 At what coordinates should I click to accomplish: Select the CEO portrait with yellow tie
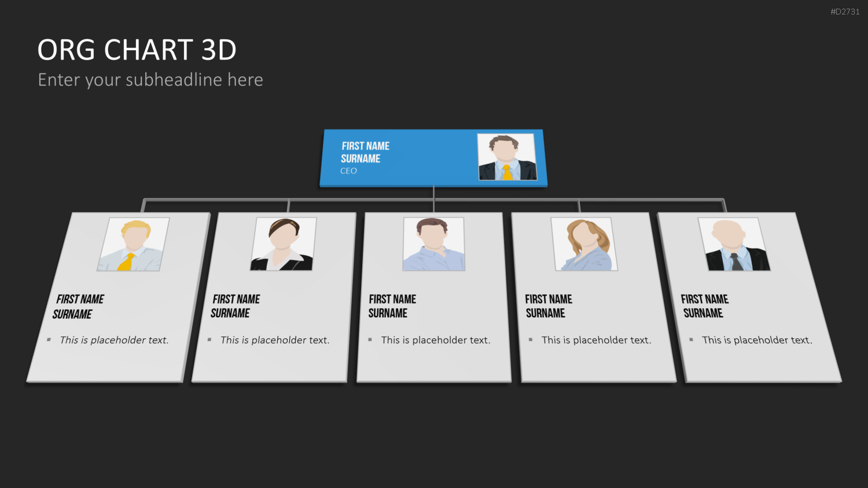(507, 157)
